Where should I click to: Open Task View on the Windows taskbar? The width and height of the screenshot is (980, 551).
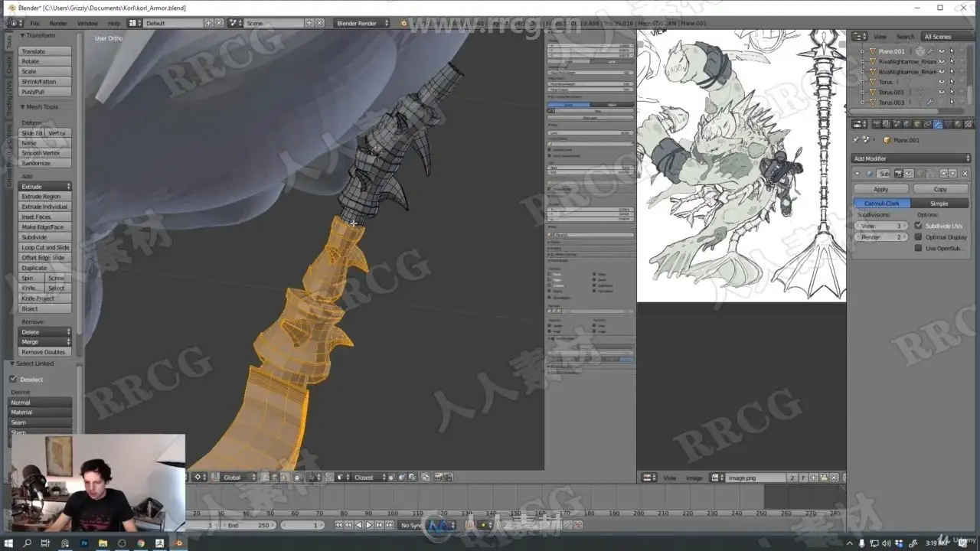(46, 543)
